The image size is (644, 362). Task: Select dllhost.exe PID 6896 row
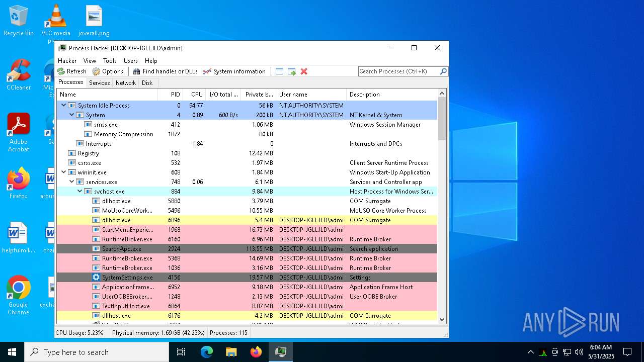[x=247, y=220]
